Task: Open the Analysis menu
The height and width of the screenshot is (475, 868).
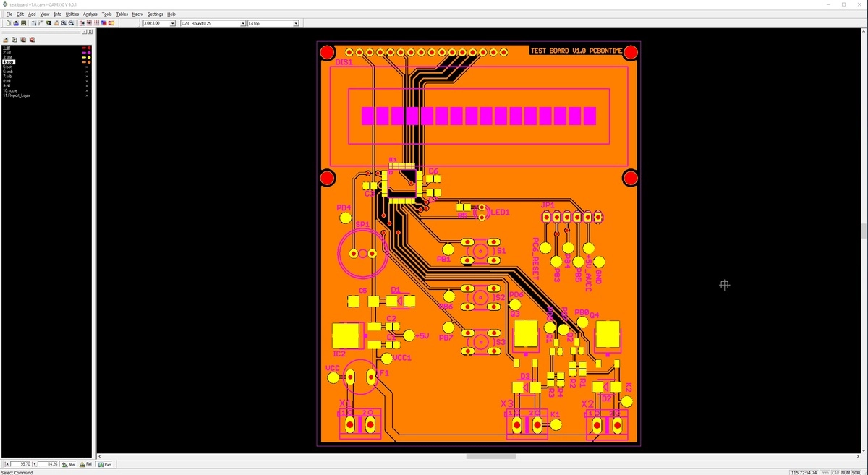Action: click(90, 14)
